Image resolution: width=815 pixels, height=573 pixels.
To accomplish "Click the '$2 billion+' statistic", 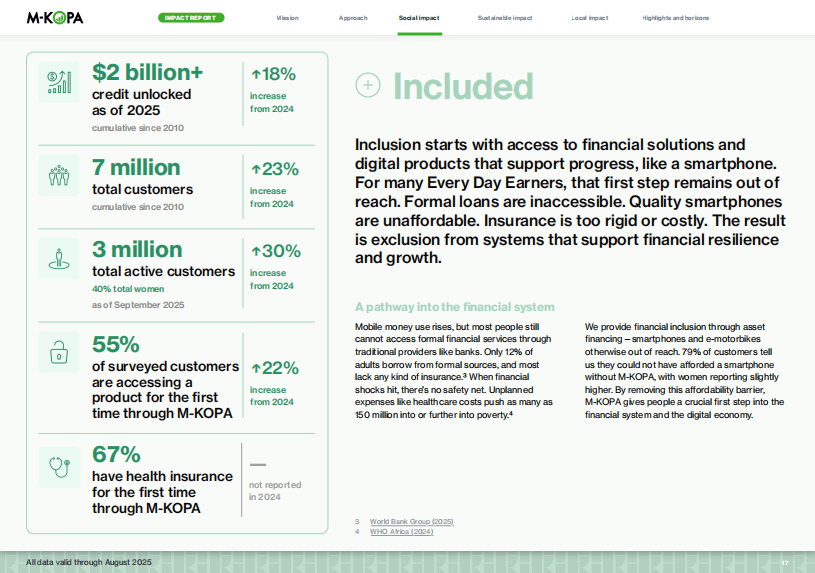I will pyautogui.click(x=147, y=72).
